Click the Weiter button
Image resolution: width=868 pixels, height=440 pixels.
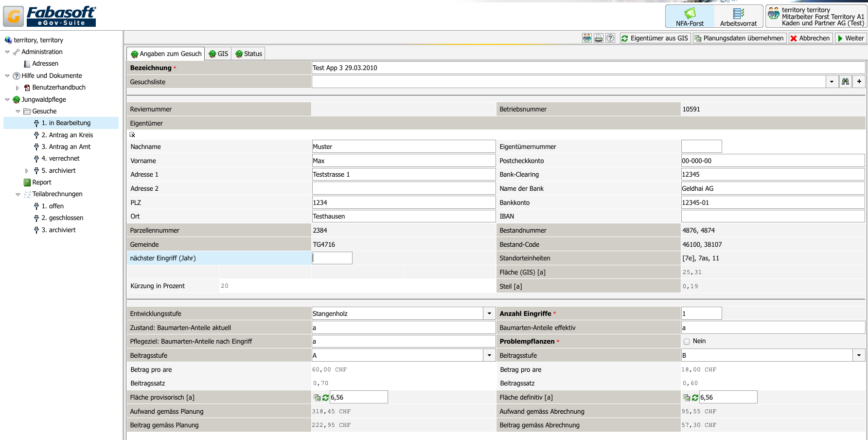click(850, 38)
